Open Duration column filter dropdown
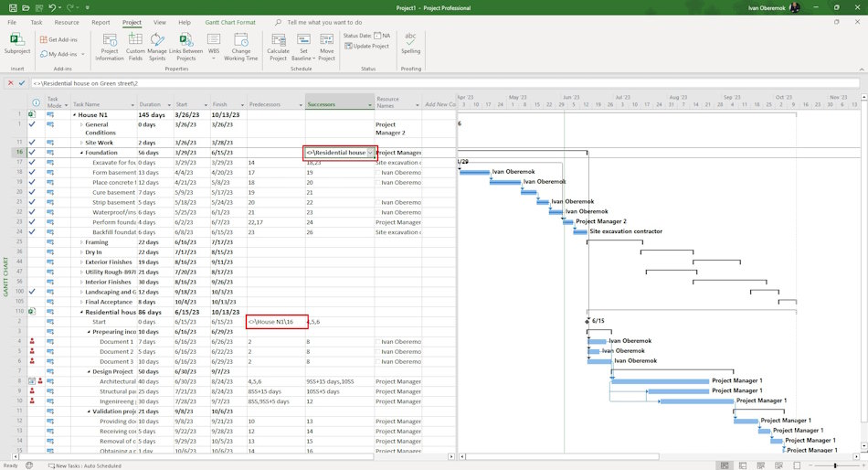 169,105
